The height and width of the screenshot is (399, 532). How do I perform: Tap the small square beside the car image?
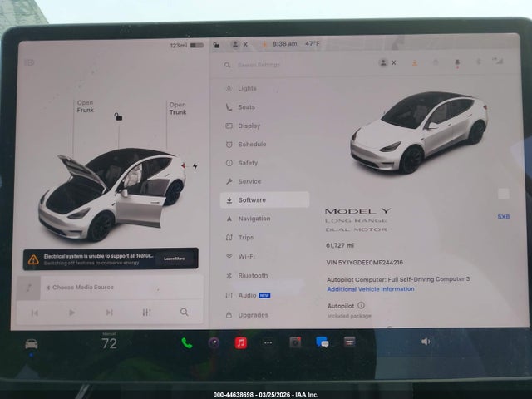504,194
